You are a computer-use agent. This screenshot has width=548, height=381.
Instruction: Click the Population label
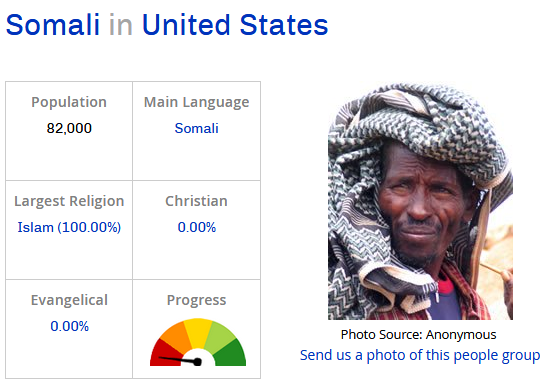[69, 102]
